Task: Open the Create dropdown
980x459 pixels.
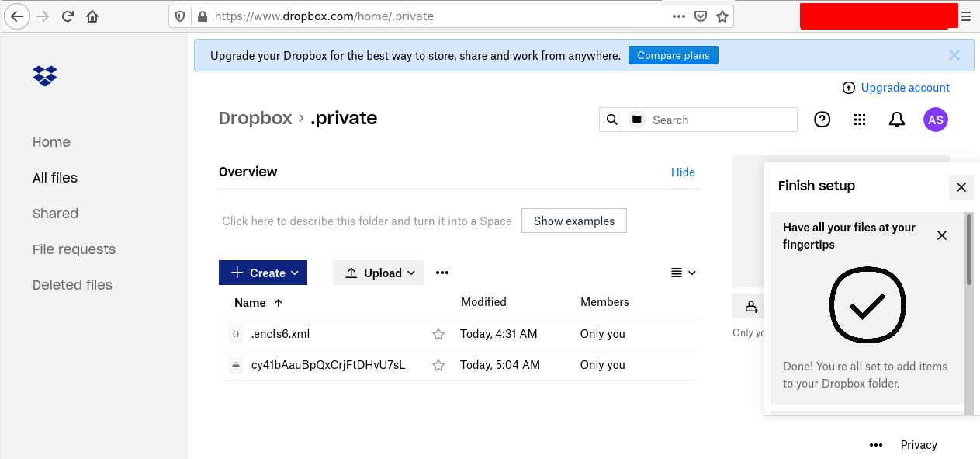Action: (263, 273)
